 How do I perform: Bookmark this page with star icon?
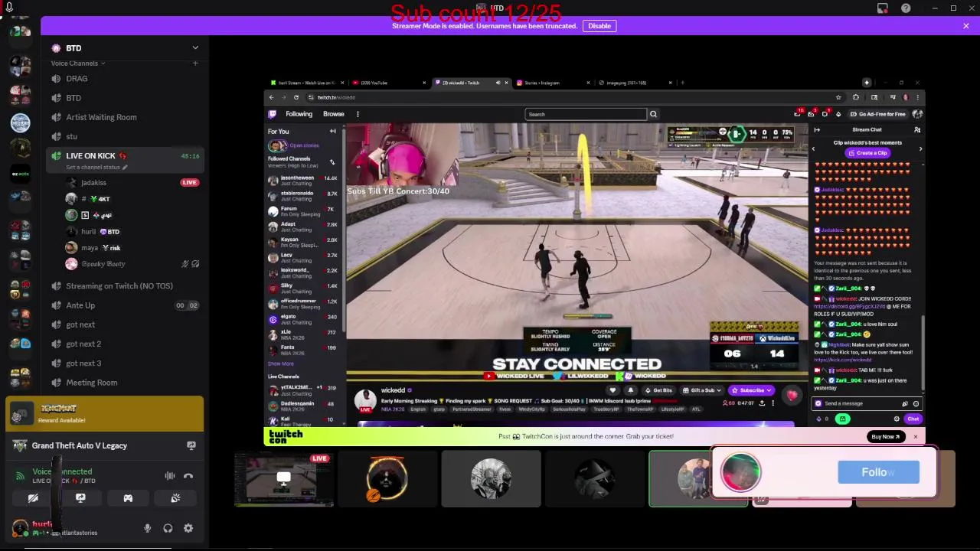click(x=838, y=97)
